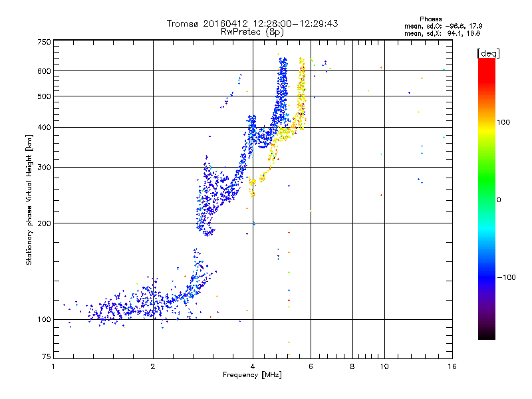Click the height axis label "500"
Screen dimensions: 532x399
tap(45, 96)
